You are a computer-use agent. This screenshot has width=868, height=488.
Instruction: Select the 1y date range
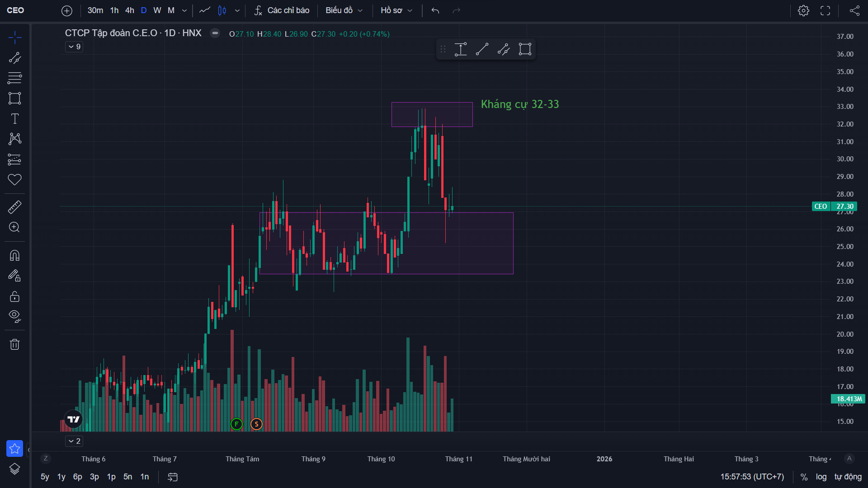pyautogui.click(x=61, y=477)
